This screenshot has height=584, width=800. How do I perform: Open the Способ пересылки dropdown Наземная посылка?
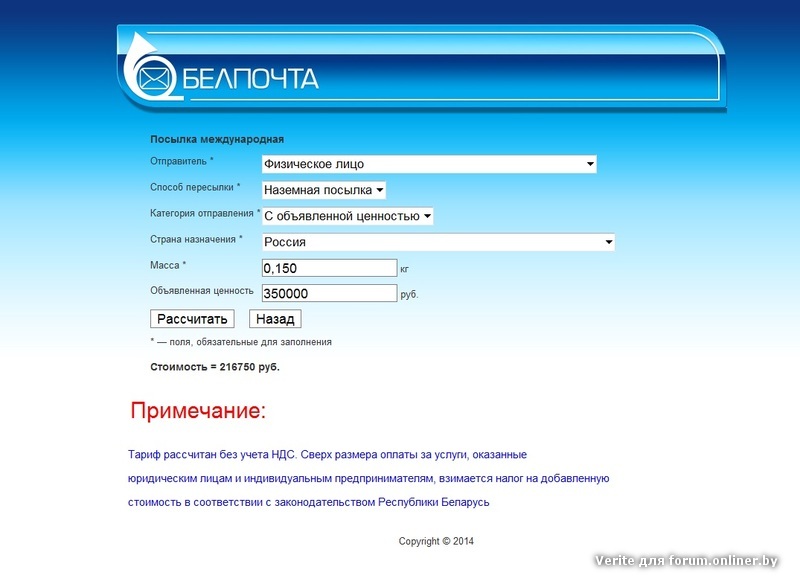pyautogui.click(x=323, y=190)
